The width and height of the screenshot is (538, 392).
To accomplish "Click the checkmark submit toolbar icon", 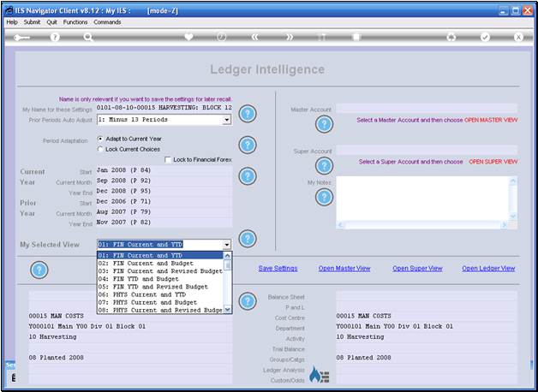I will click(x=485, y=37).
